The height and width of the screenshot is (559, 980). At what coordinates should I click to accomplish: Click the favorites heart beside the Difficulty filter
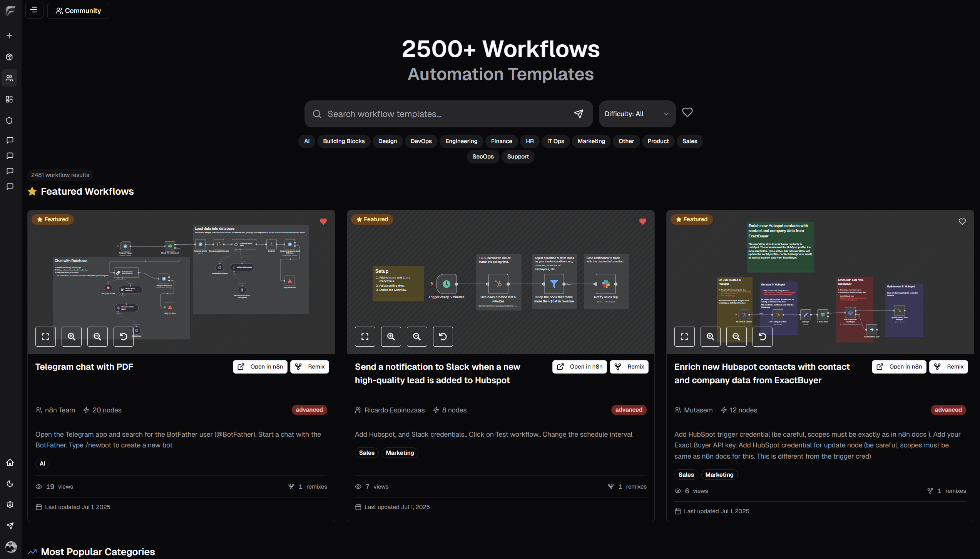coord(687,112)
